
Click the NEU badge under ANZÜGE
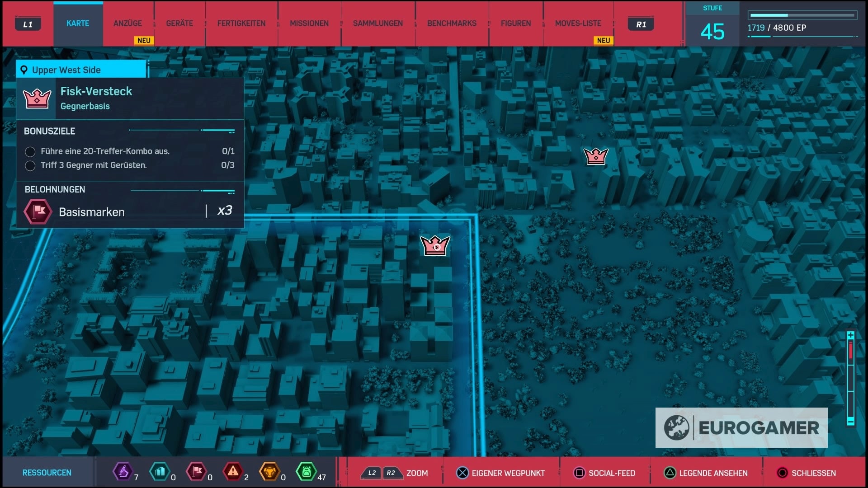coord(144,40)
